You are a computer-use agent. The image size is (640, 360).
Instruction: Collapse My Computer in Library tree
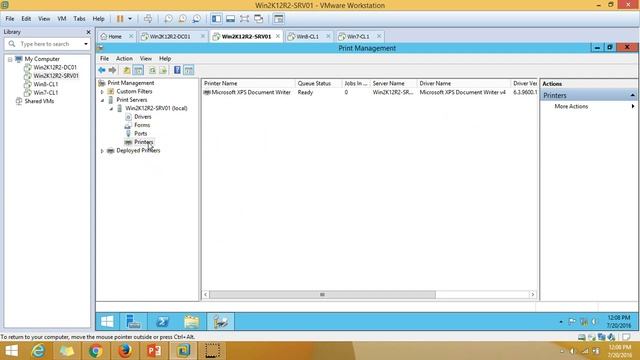coord(10,59)
